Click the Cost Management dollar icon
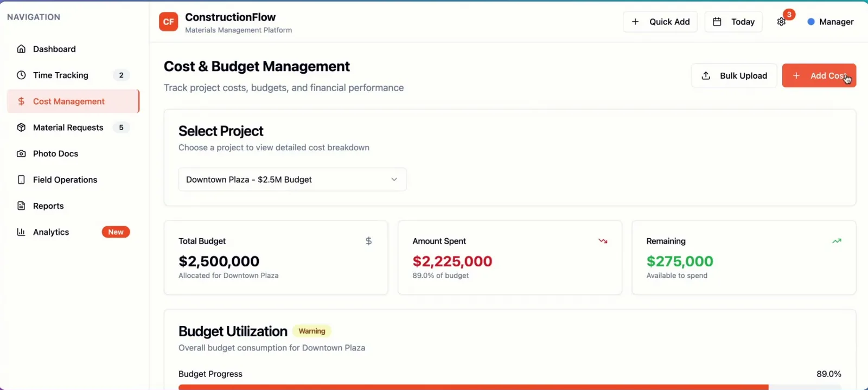This screenshot has height=390, width=868. coord(21,101)
